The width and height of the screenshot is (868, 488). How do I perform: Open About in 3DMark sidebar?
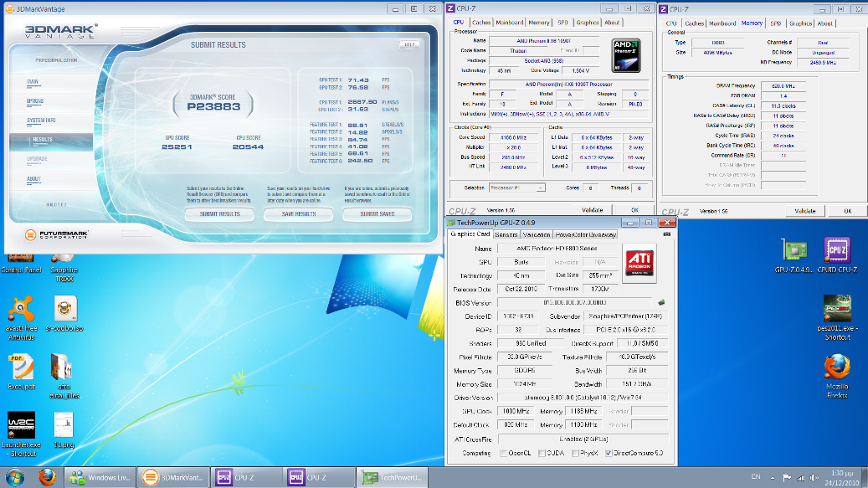pyautogui.click(x=33, y=179)
